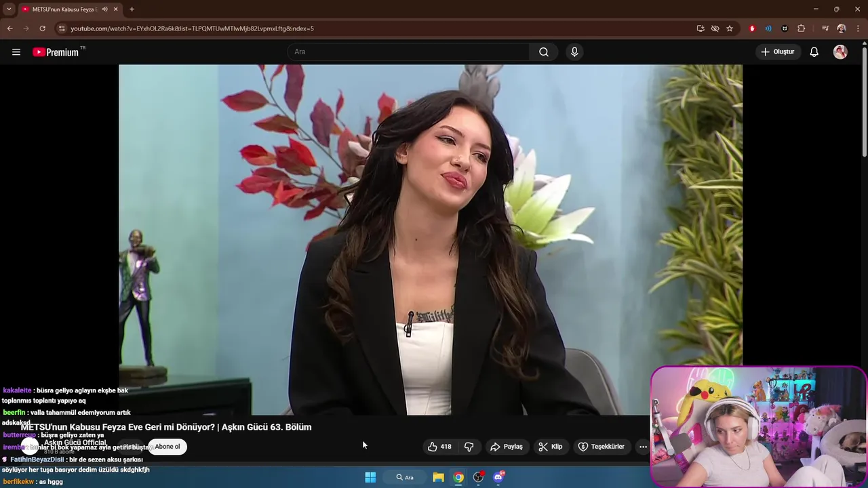Like the video with thumbs-up showing 418
This screenshot has height=488, width=868.
[439, 447]
